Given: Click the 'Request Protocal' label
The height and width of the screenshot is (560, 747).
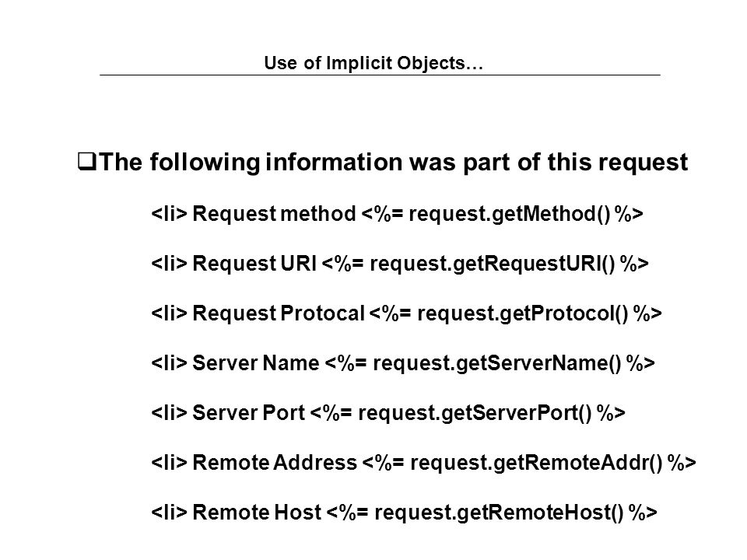Looking at the screenshot, I should pyautogui.click(x=279, y=313).
